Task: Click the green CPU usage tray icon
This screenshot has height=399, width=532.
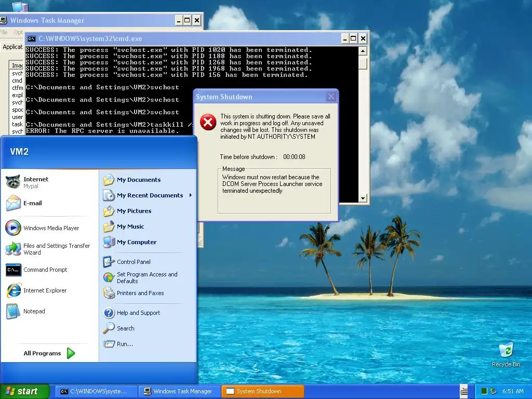Action: click(484, 391)
